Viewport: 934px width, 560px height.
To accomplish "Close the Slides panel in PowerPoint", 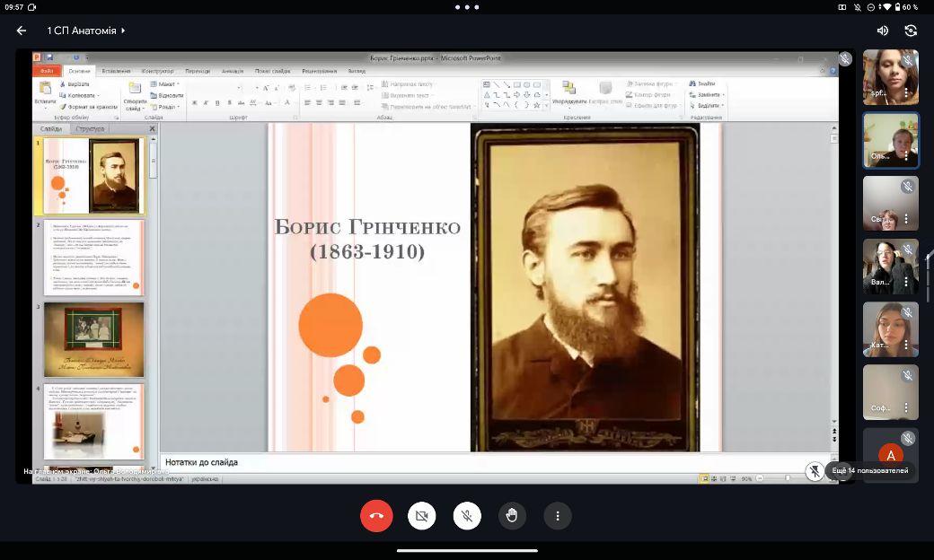I will (152, 129).
